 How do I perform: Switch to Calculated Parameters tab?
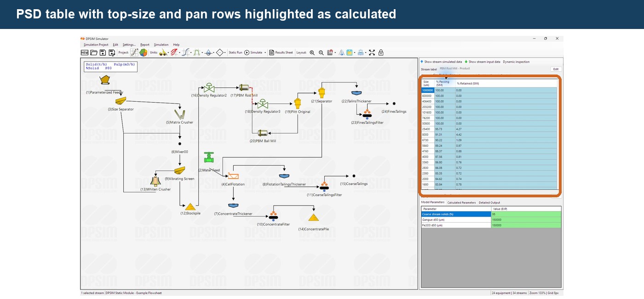coord(461,202)
